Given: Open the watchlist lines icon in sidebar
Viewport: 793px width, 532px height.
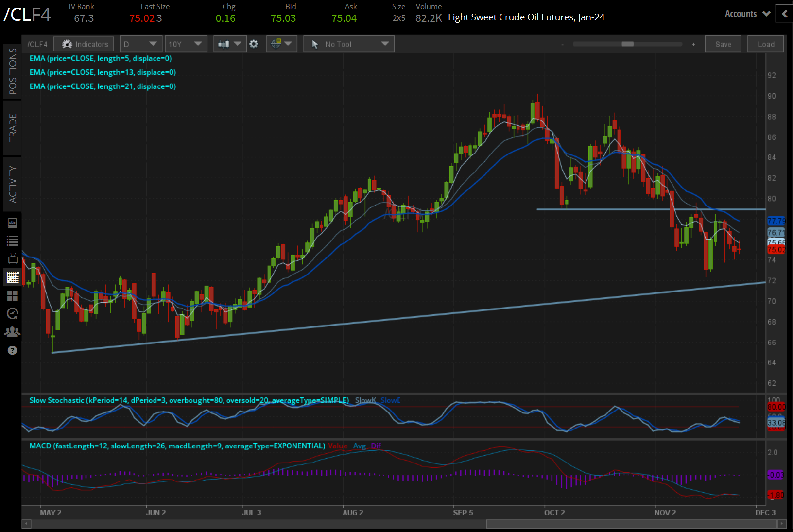Looking at the screenshot, I should tap(13, 240).
